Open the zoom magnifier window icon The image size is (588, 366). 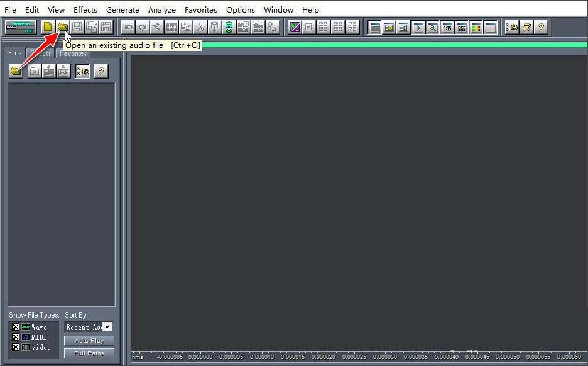coord(432,28)
